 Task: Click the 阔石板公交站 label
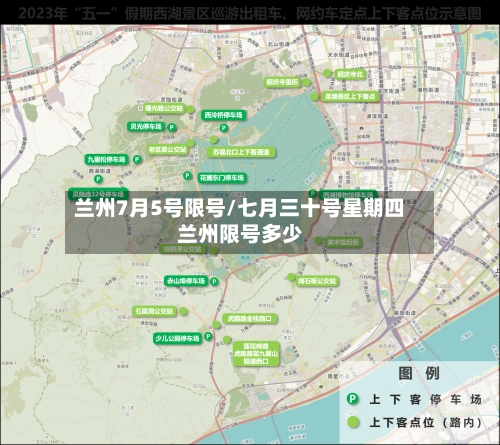(317, 281)
